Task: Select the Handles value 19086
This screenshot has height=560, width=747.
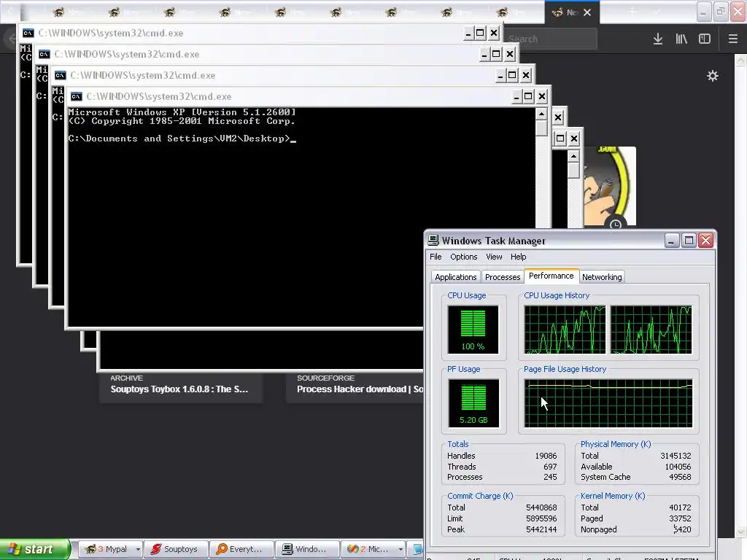Action: point(546,456)
